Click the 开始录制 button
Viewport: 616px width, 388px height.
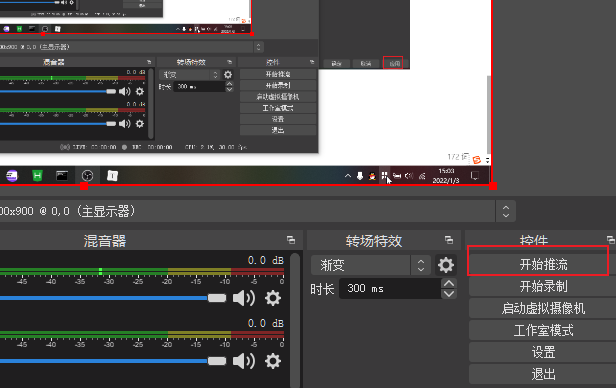543,286
